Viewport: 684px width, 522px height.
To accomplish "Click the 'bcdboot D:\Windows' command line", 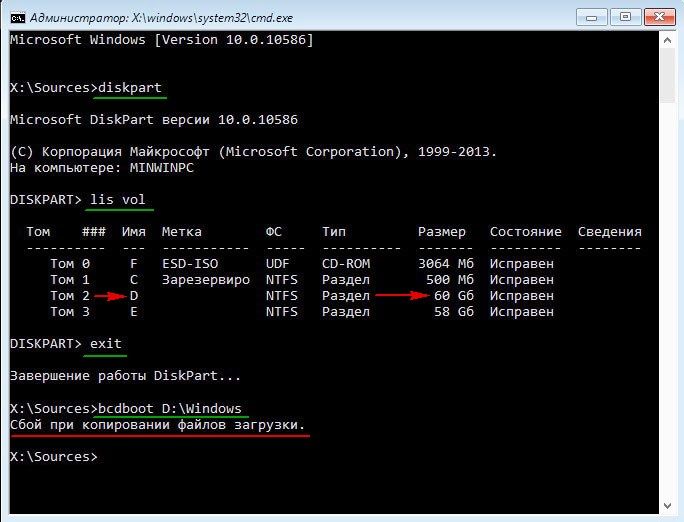I will (x=169, y=408).
